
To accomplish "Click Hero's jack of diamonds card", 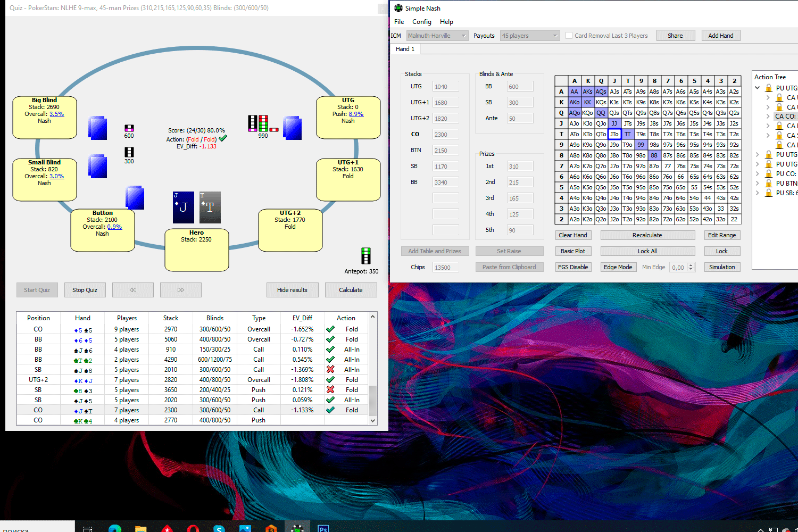I will coord(184,207).
